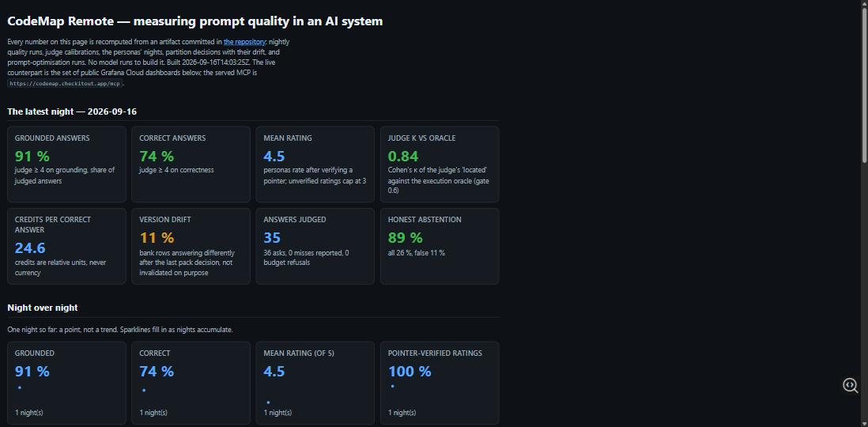This screenshot has height=427, width=868.
Task: Click the magnifier search icon at bottom right
Action: point(851,385)
